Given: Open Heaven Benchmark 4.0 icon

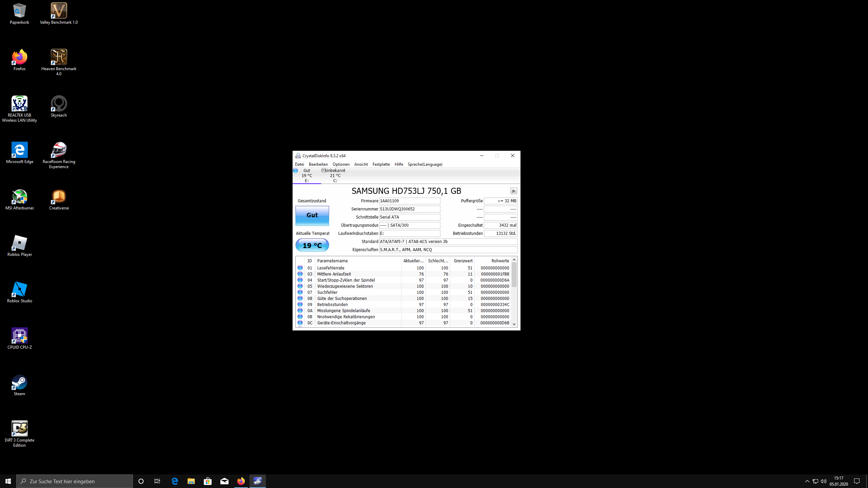Looking at the screenshot, I should pyautogui.click(x=59, y=57).
